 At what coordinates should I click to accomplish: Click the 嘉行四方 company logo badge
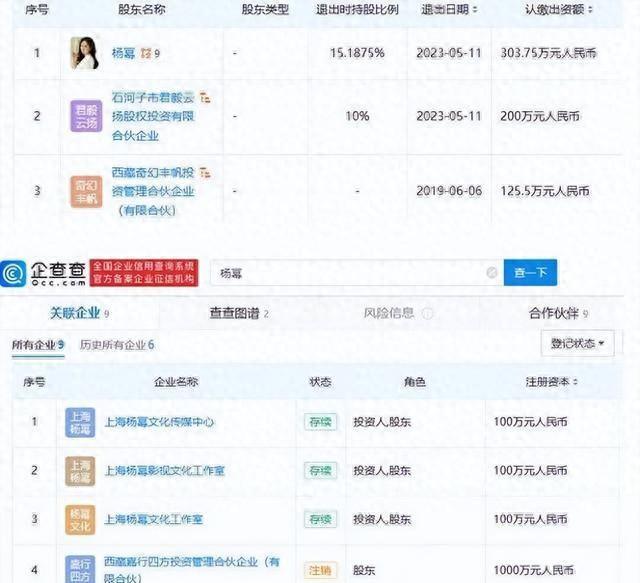click(80, 566)
